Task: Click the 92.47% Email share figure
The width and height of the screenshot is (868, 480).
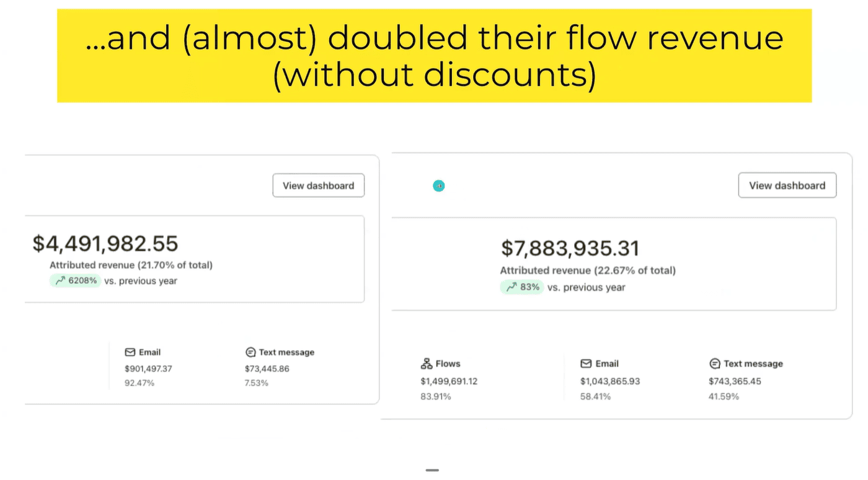Action: pyautogui.click(x=139, y=383)
